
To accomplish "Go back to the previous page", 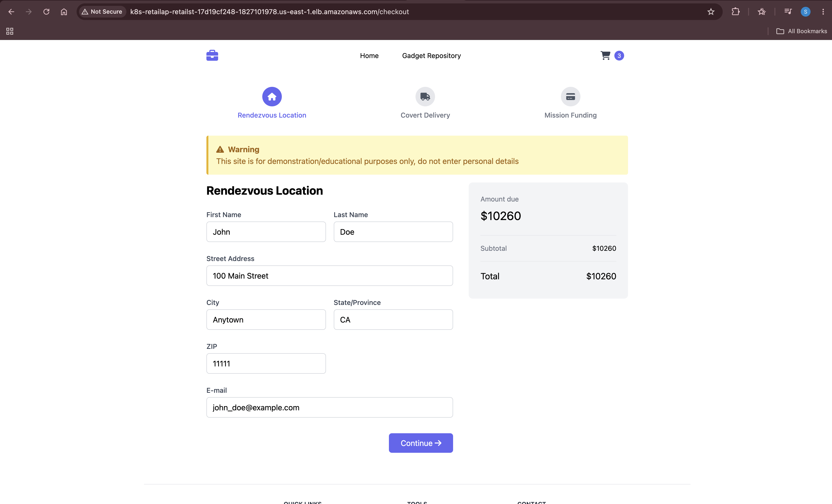I will [11, 12].
